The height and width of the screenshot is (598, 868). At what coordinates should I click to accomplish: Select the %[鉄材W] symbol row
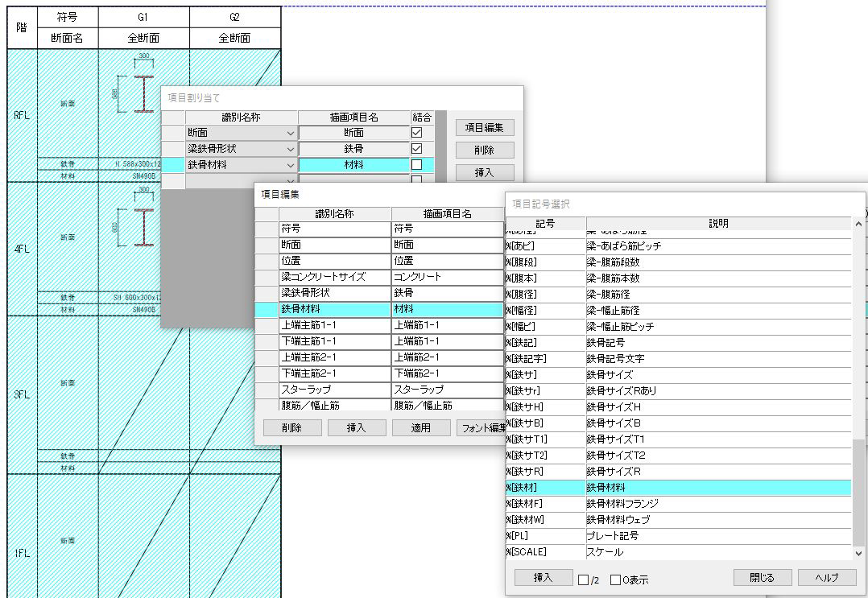pos(678,519)
